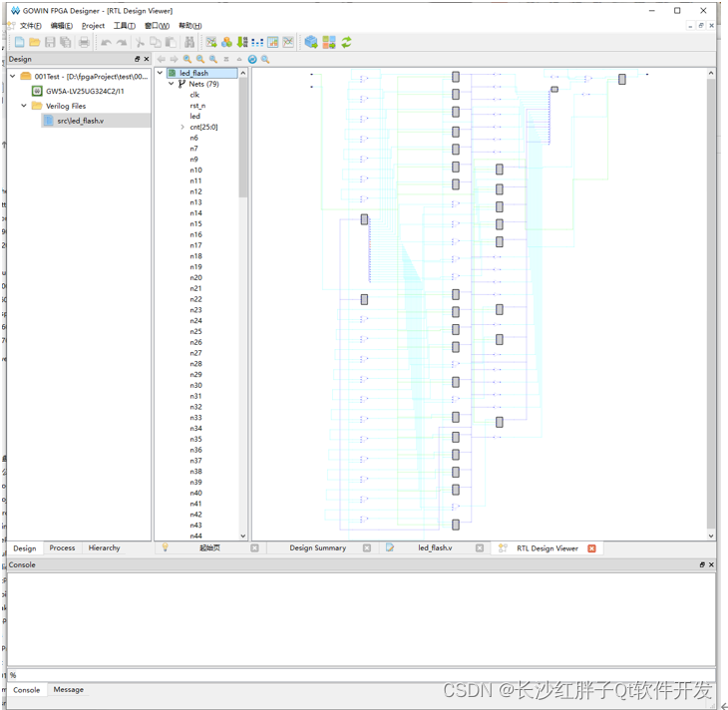
Task: Select net n44 at list bottom
Action: tap(195, 535)
